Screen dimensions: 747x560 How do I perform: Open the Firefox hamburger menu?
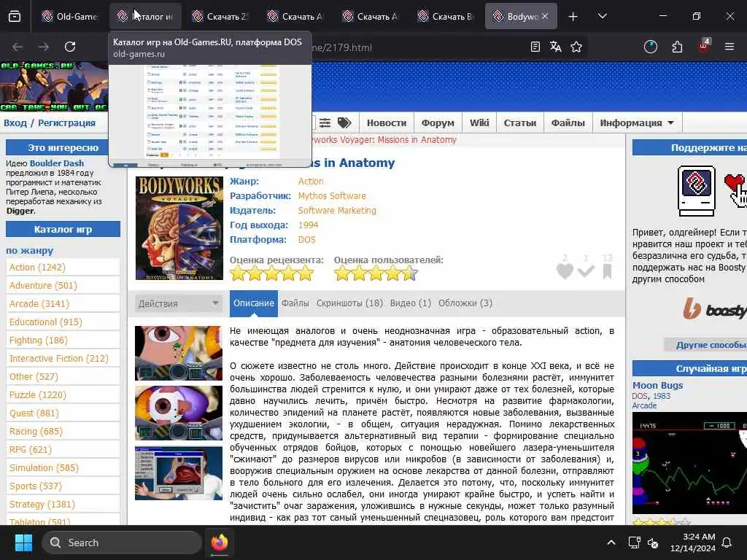[x=729, y=47]
